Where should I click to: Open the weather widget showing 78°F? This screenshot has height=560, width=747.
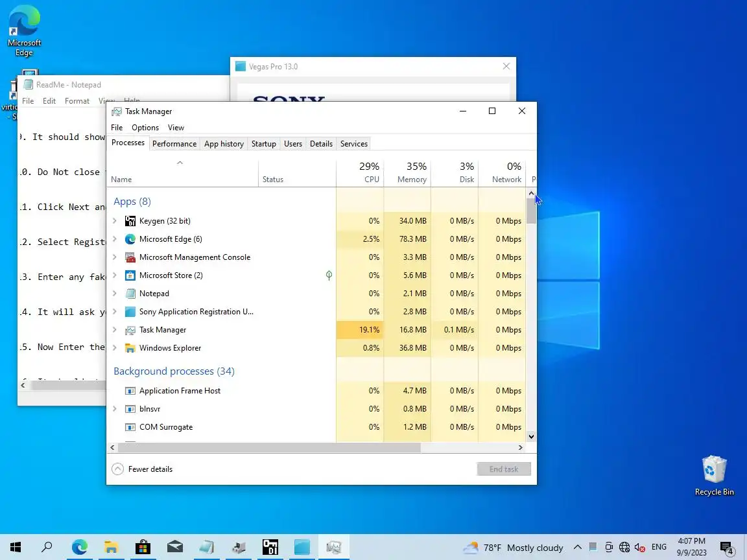click(x=513, y=548)
